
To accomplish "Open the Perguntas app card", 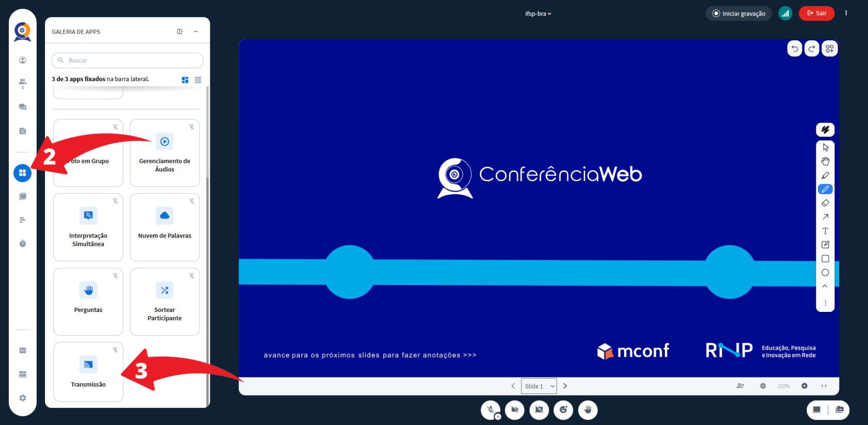I will [88, 302].
